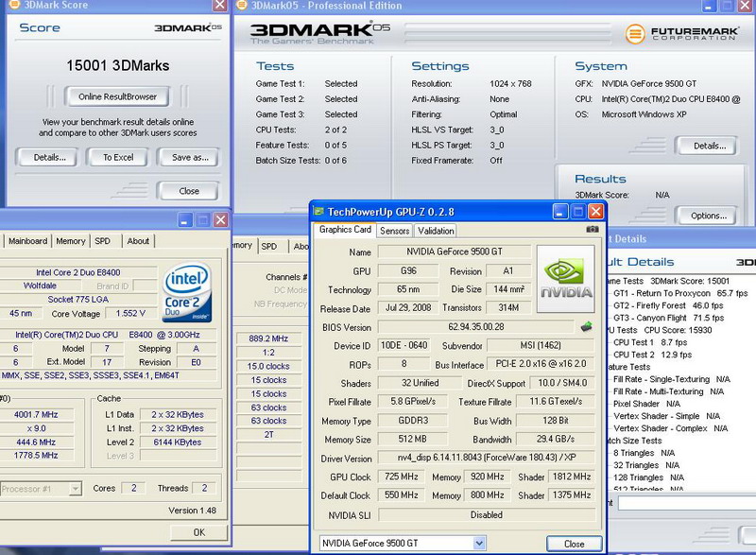The width and height of the screenshot is (756, 555).
Task: Click the Intel Core 2 Duo logo in CPU-Z
Action: pos(187,292)
